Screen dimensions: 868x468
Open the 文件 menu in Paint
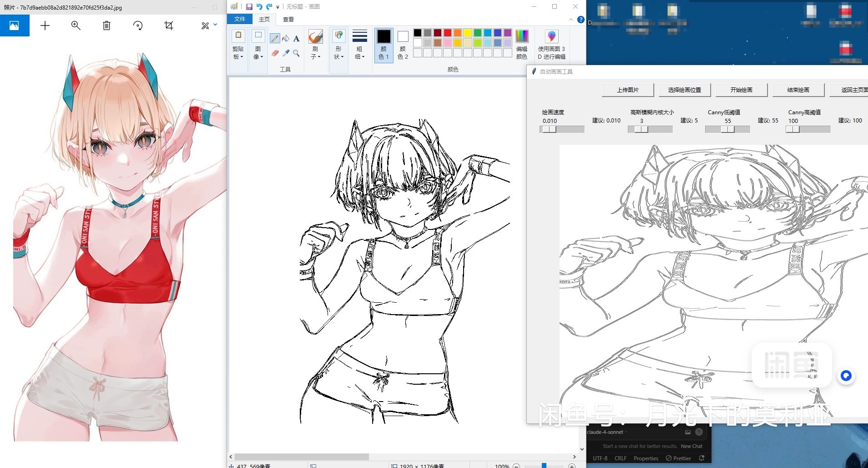(240, 19)
